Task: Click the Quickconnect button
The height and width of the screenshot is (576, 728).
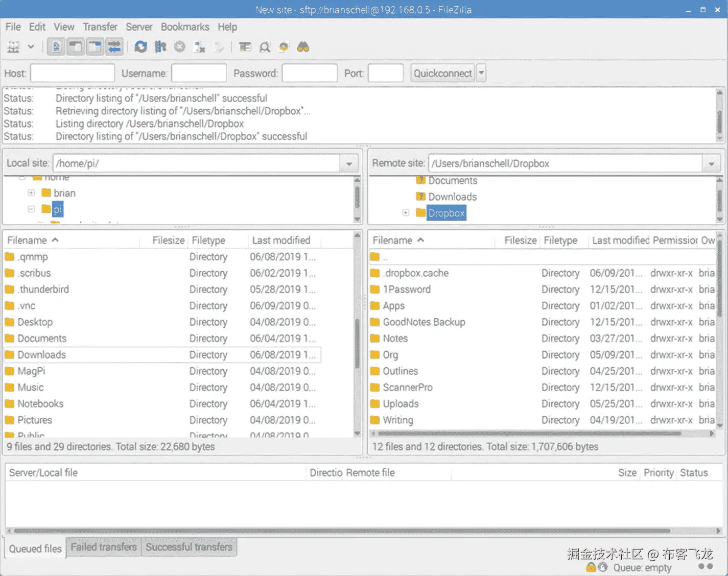Action: click(442, 73)
